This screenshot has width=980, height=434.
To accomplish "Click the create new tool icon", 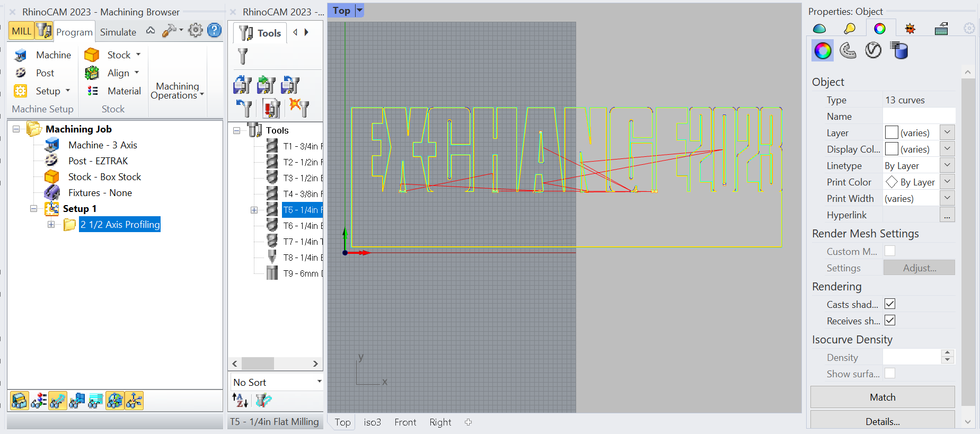I will click(243, 56).
